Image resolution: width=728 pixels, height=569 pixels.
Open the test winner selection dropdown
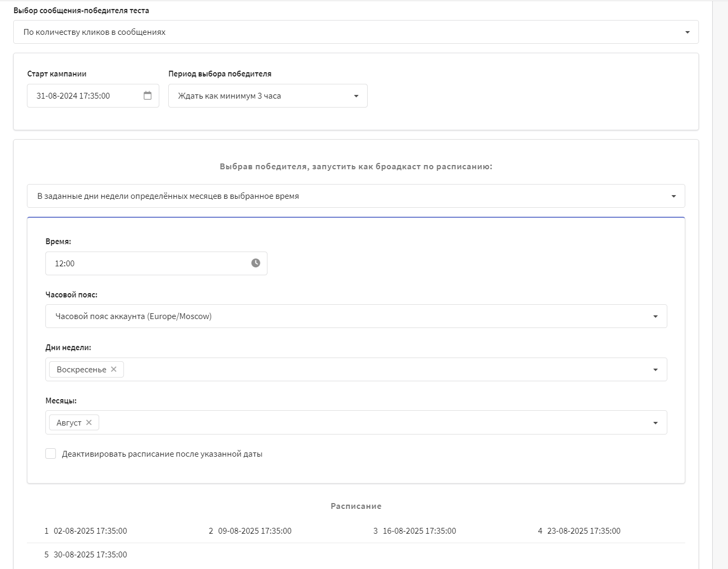(356, 32)
